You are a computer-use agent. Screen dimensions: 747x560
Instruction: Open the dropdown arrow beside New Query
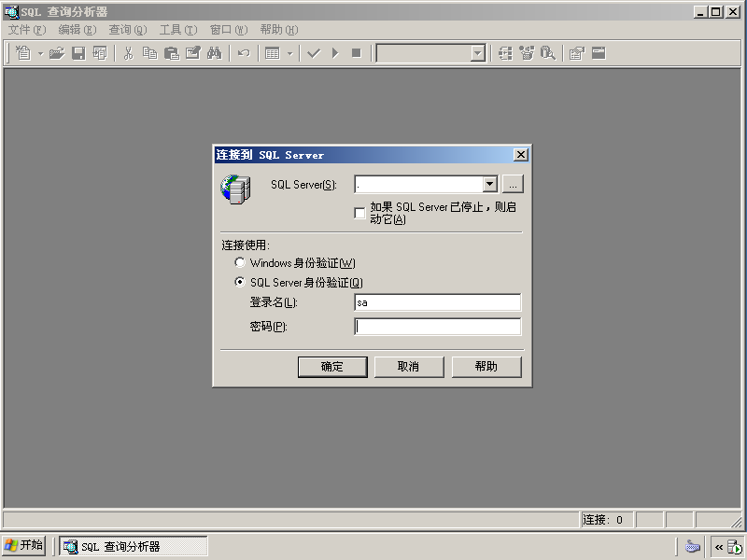tap(40, 53)
